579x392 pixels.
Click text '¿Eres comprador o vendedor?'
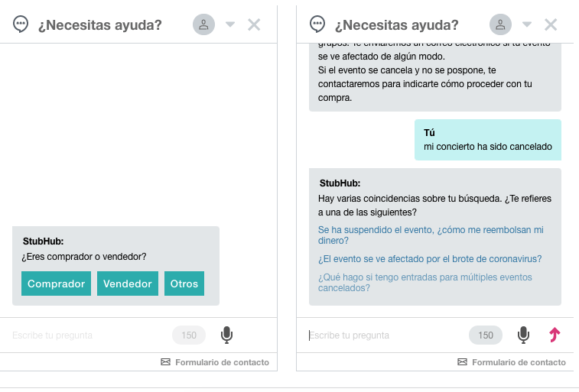point(84,257)
